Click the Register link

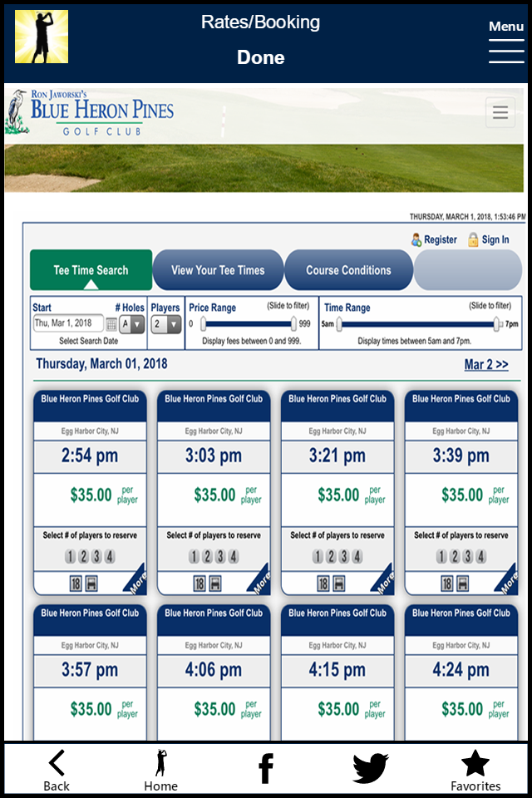click(x=441, y=239)
